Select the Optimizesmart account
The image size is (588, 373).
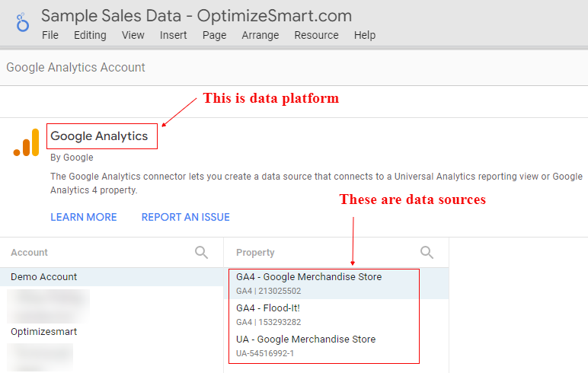[44, 332]
